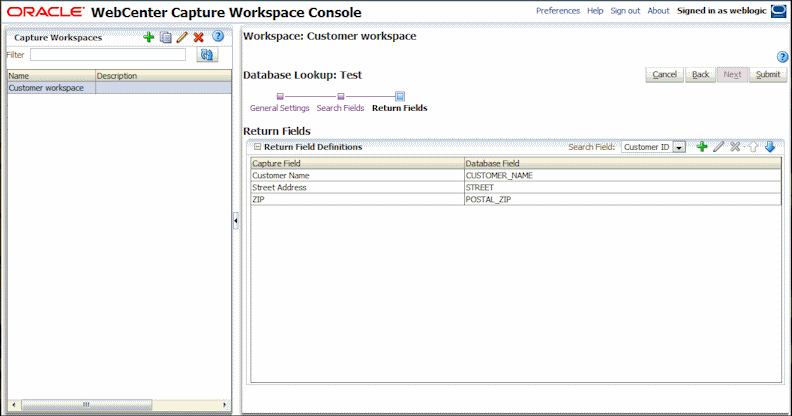792x416 pixels.
Task: Select the Customer workspace row
Action: pos(119,88)
